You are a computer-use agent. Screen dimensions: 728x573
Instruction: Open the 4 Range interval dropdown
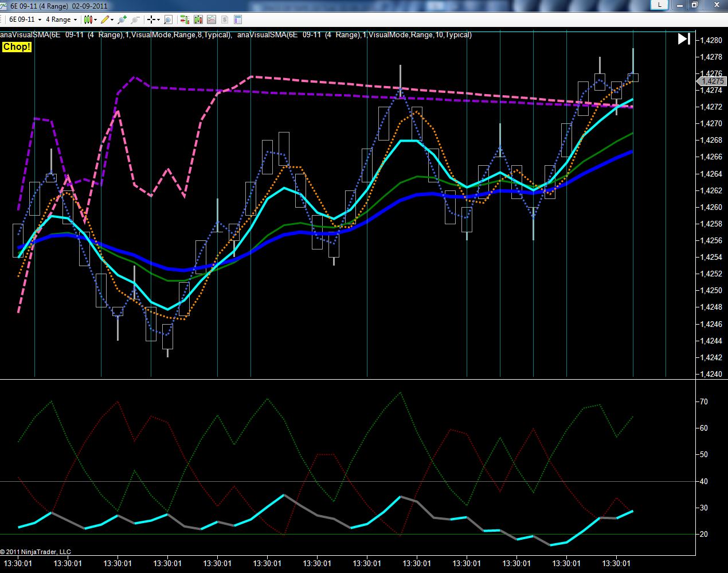[x=61, y=20]
